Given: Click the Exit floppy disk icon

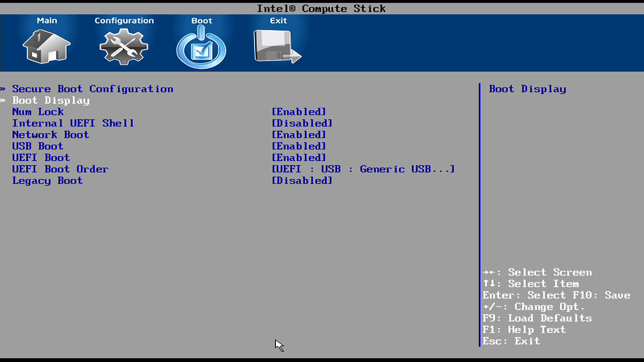Looking at the screenshot, I should (277, 46).
